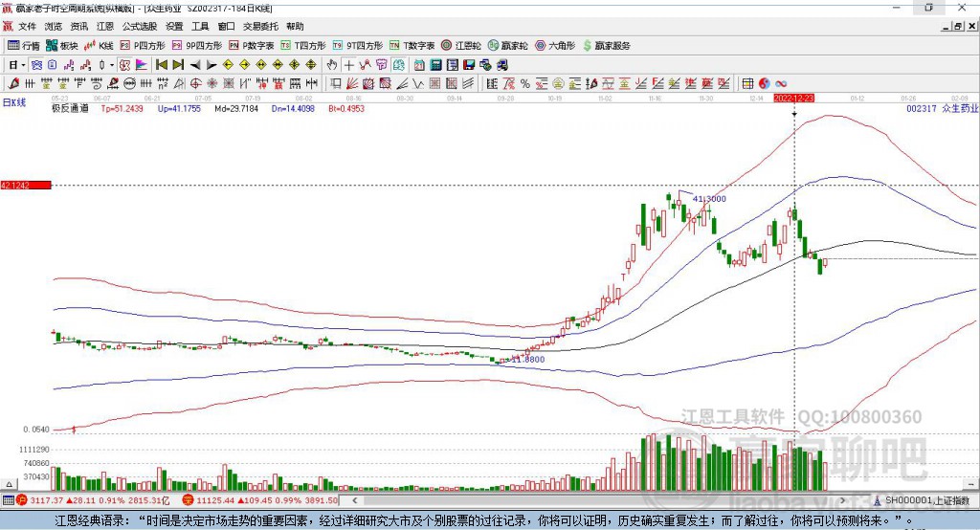Open the 板块 sector view
The image size is (980, 530).
coord(62,46)
